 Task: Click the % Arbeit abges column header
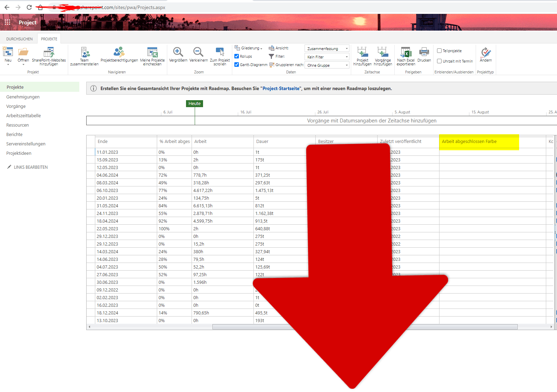click(x=175, y=142)
